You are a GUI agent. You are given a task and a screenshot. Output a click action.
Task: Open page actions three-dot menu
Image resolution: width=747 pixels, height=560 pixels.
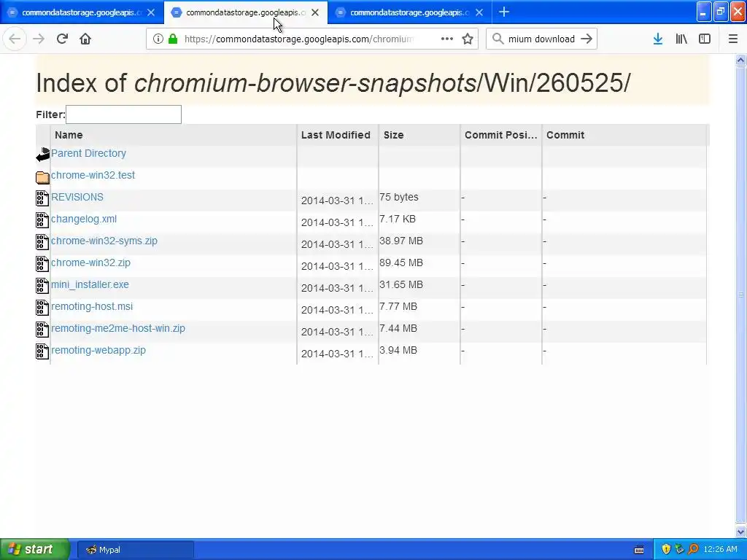point(447,39)
